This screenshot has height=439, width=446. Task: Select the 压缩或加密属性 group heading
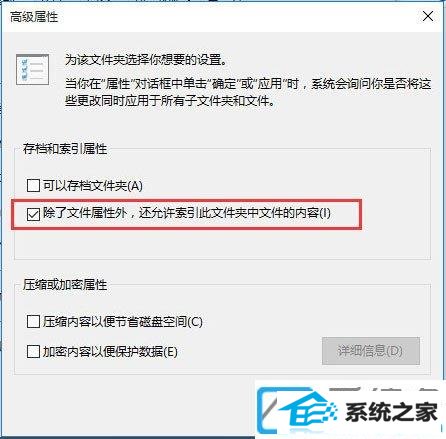[65, 285]
